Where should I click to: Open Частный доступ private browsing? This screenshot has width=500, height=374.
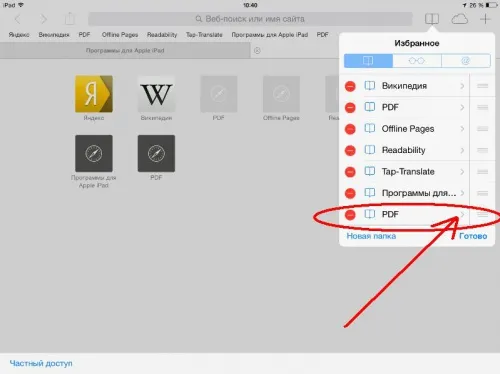(41, 363)
